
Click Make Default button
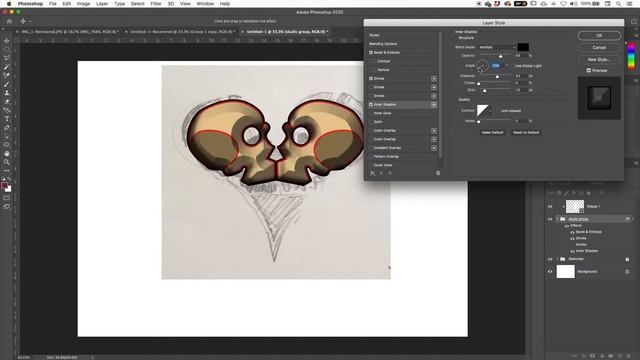coord(492,132)
